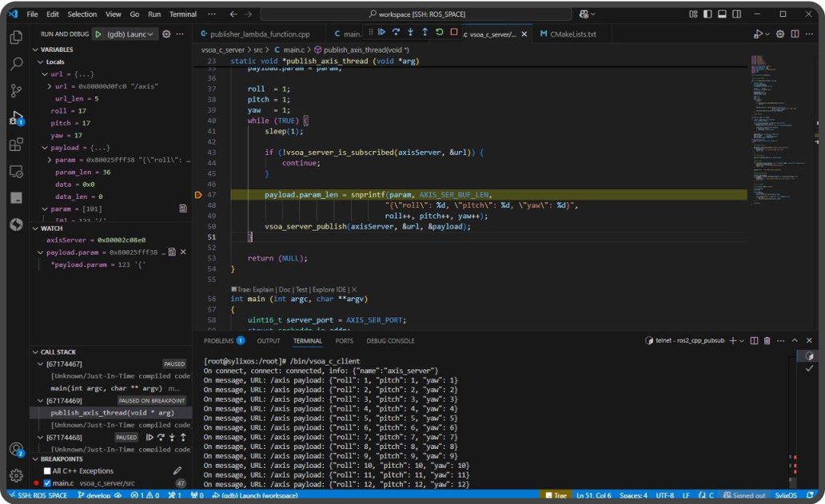Edit condition for All C++ Exceptions breakpoint
Viewport: 825px width, 504px height.
pyautogui.click(x=177, y=471)
